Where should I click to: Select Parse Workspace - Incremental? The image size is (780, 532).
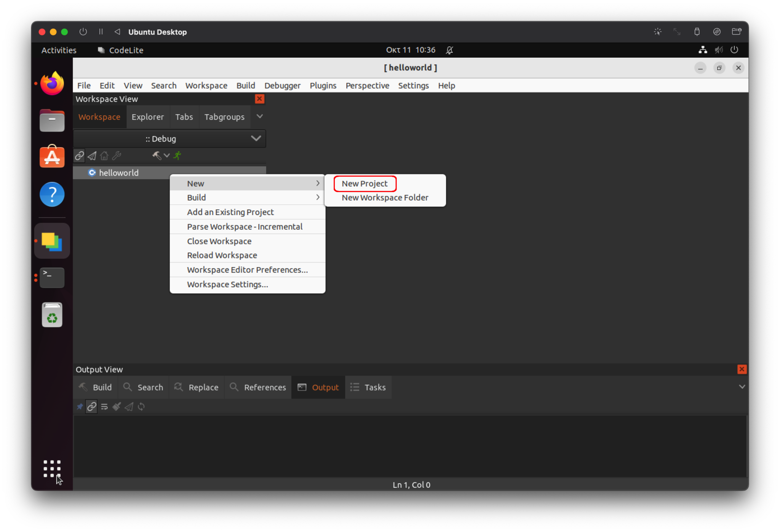tap(248, 226)
